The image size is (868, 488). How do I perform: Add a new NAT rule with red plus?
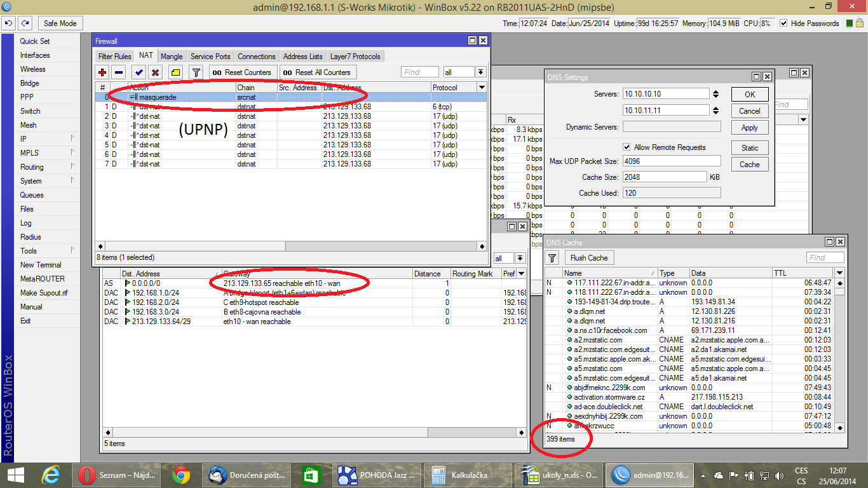pyautogui.click(x=102, y=72)
